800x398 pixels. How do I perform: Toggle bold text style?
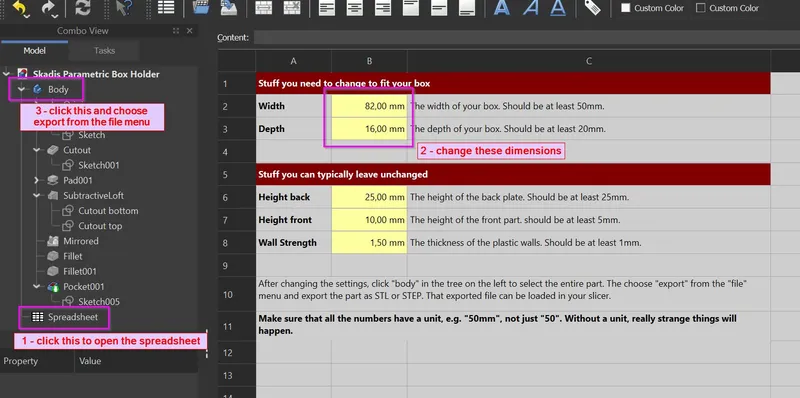[502, 8]
